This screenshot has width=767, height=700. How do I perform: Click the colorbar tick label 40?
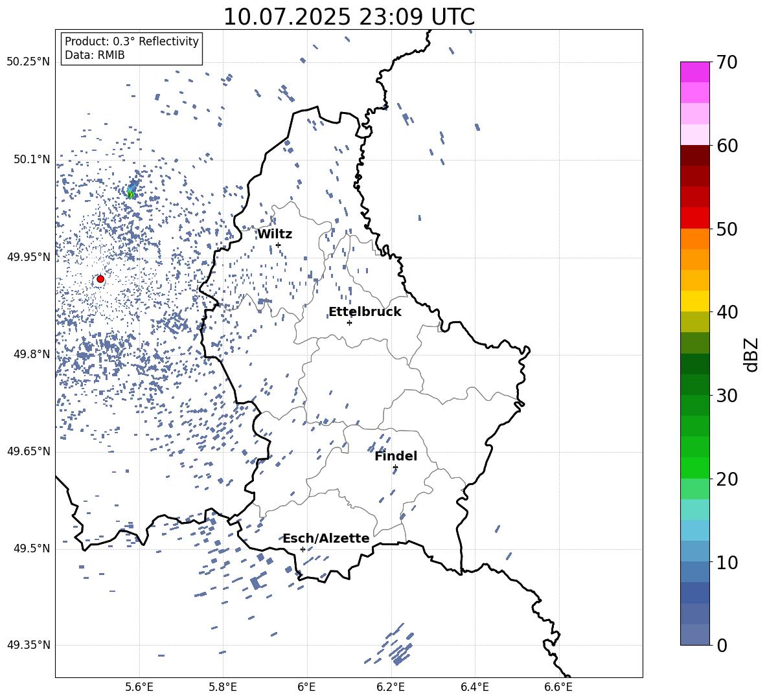[727, 312]
